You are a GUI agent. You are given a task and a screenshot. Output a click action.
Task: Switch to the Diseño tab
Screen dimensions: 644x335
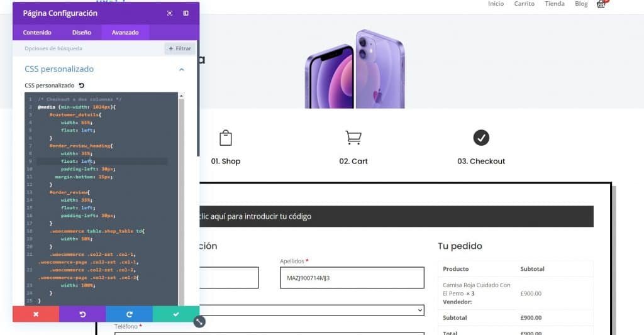point(81,33)
